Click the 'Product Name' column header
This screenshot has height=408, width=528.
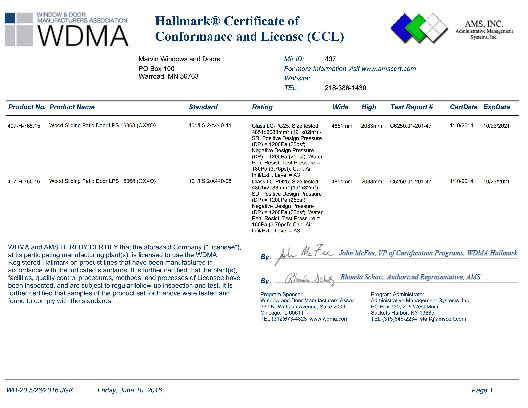pyautogui.click(x=72, y=107)
